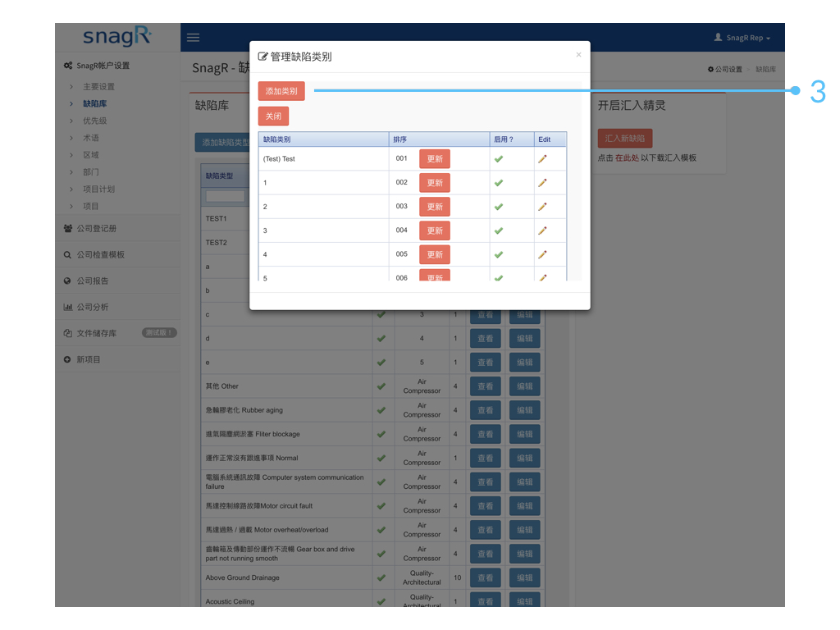Viewport: 840px width, 630px height.
Task: Click 在此处 download template link
Action: (627, 158)
